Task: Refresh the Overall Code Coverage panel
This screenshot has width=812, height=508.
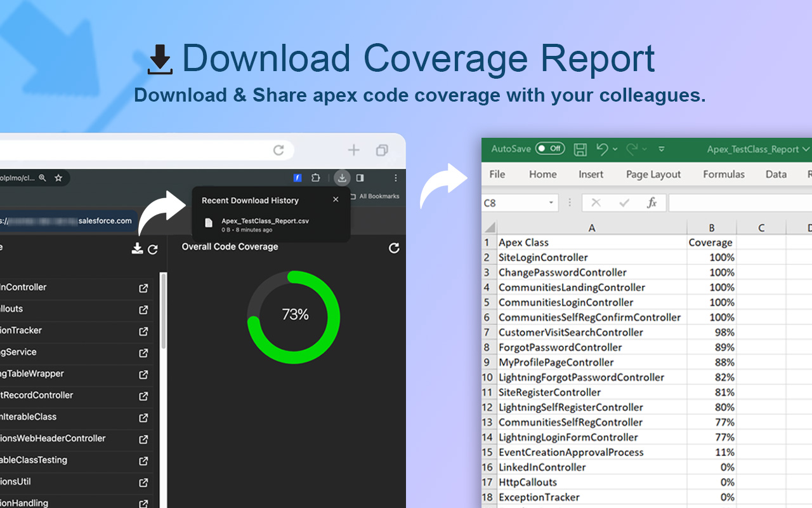Action: pyautogui.click(x=394, y=248)
